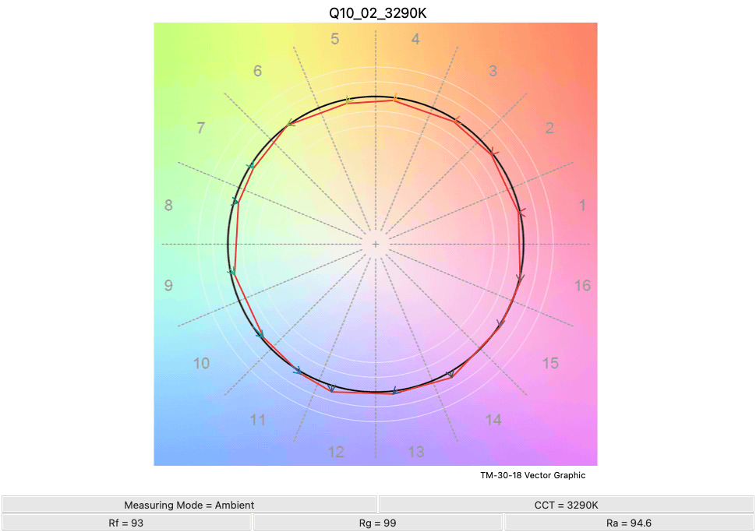756x532 pixels.
Task: Click hue bin label 4
Action: pyautogui.click(x=415, y=38)
